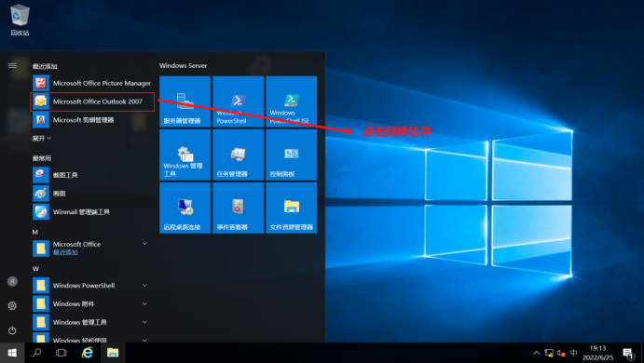644x363 pixels.
Task: Open Microsoft Office Outlook 2007
Action: pos(92,101)
